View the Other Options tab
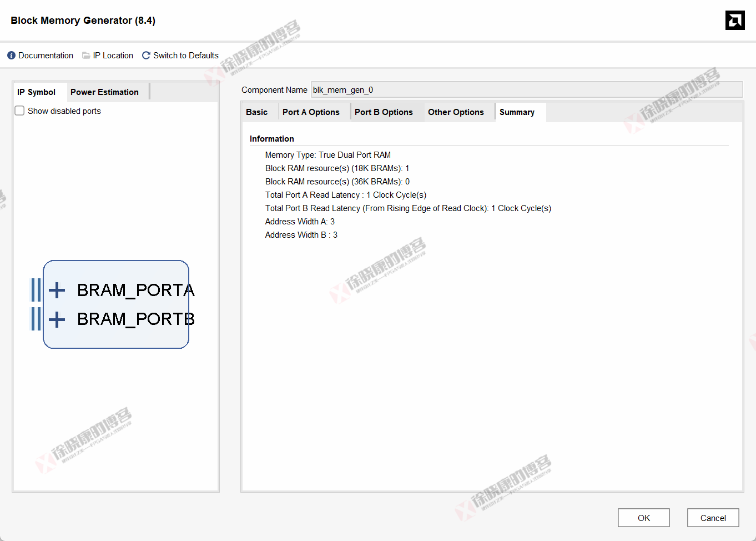The height and width of the screenshot is (541, 756). 455,112
